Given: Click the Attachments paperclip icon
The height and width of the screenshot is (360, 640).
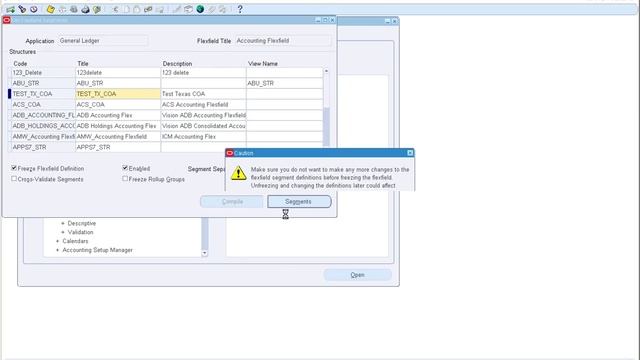Looking at the screenshot, I should [211, 9].
